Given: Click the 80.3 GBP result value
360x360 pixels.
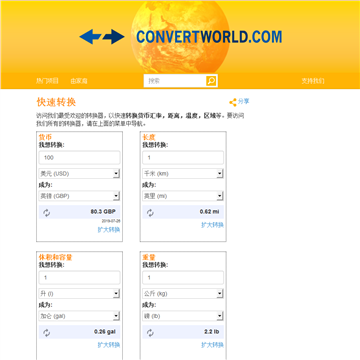Looking at the screenshot, I should click(x=103, y=212).
